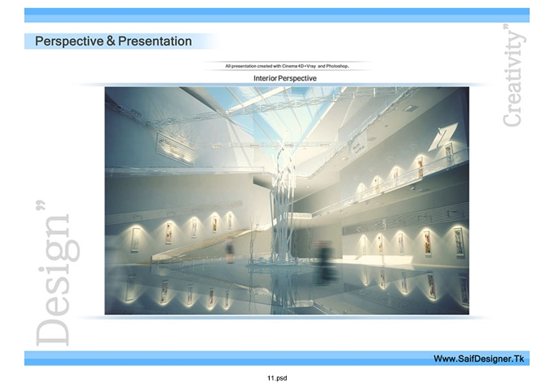554x392 pixels.
Task: Click the Cinema 4D and Photoshop caption line
Action: pyautogui.click(x=288, y=66)
